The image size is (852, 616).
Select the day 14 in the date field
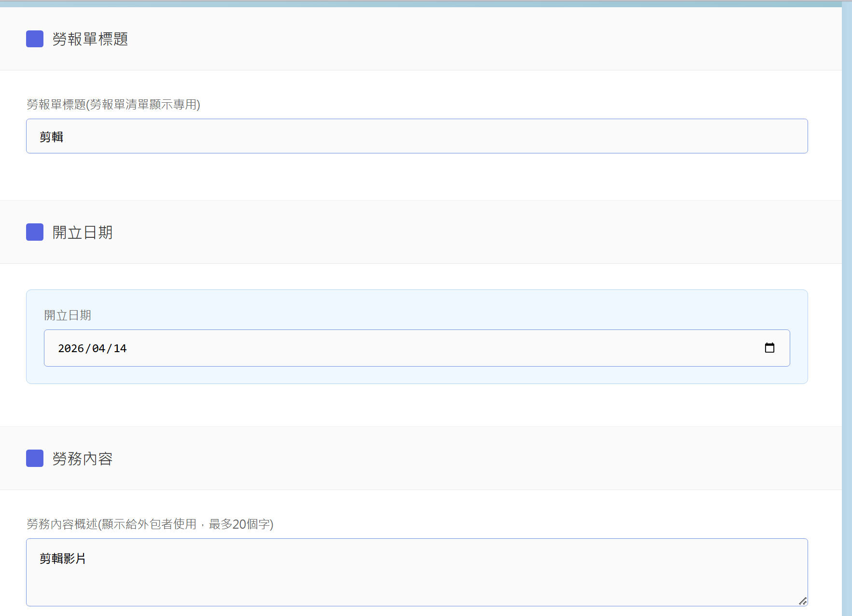point(120,348)
